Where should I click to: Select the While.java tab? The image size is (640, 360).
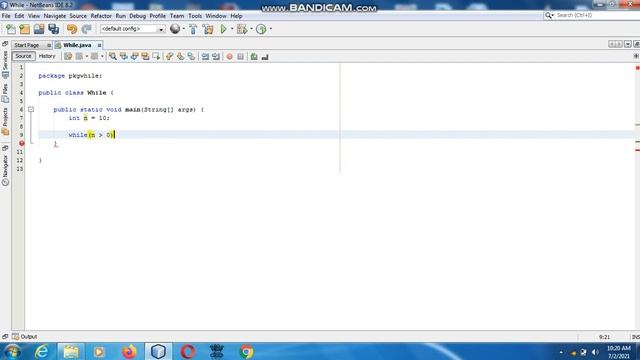point(77,45)
